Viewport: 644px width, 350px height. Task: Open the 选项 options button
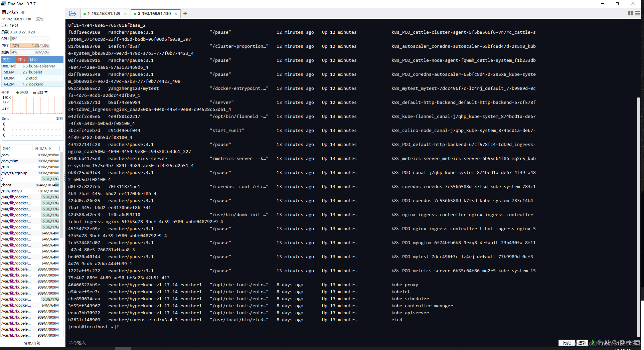click(x=582, y=343)
